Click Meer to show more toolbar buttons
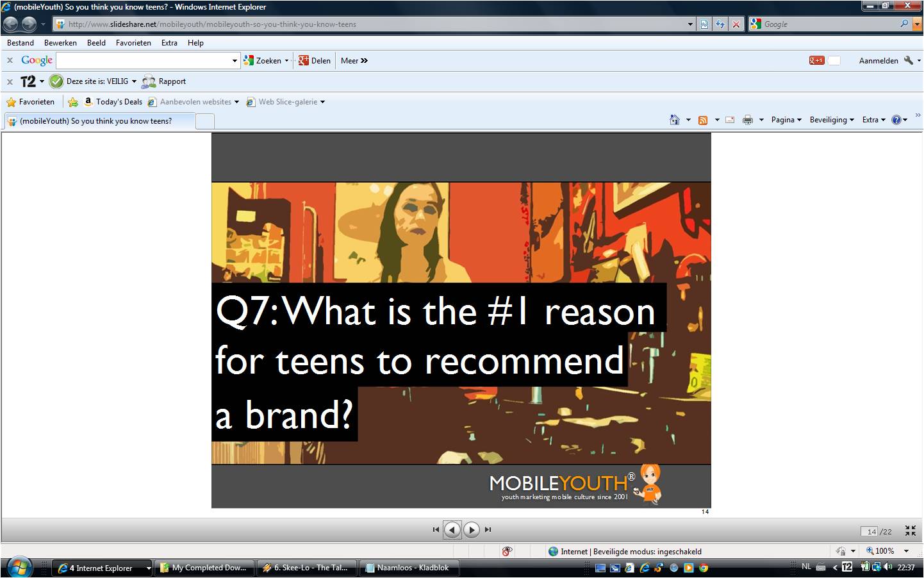The image size is (924, 578). tap(354, 61)
